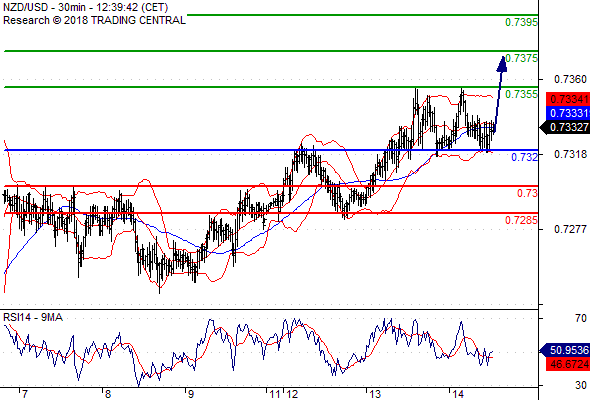
Task: Click the RSI 30 level label
Action: click(581, 385)
